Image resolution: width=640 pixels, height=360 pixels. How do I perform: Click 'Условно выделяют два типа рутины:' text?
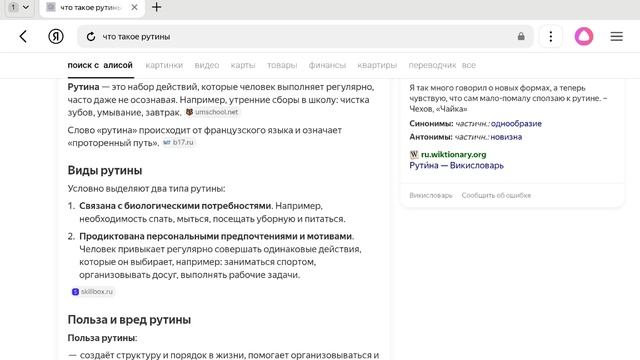point(146,189)
